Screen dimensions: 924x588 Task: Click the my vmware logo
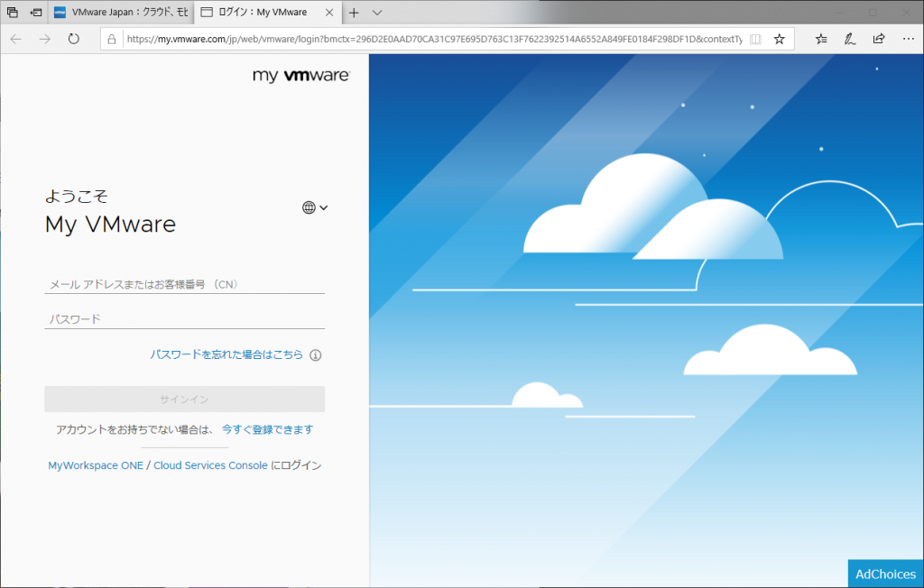tap(301, 76)
